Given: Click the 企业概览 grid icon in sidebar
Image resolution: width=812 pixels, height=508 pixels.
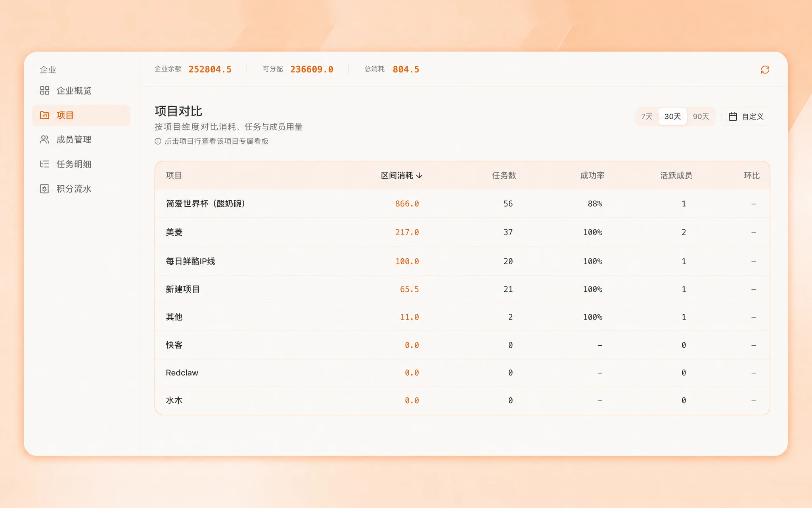Looking at the screenshot, I should coord(44,90).
